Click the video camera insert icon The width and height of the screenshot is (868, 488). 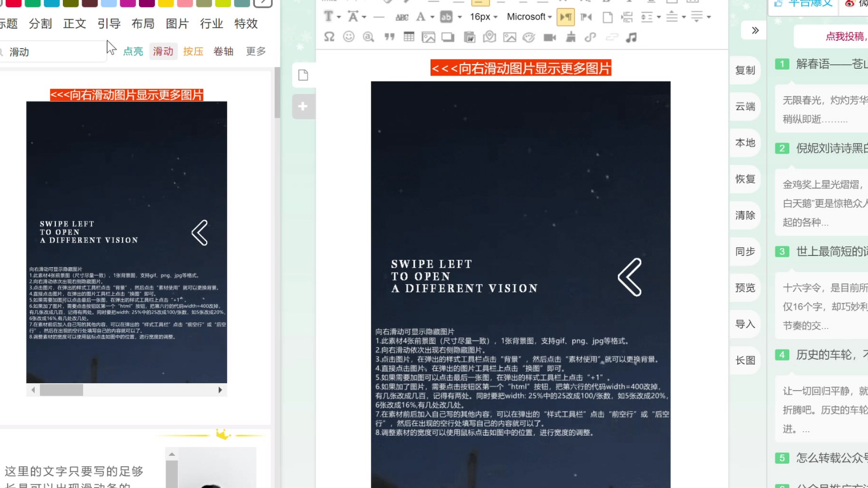[x=550, y=37]
